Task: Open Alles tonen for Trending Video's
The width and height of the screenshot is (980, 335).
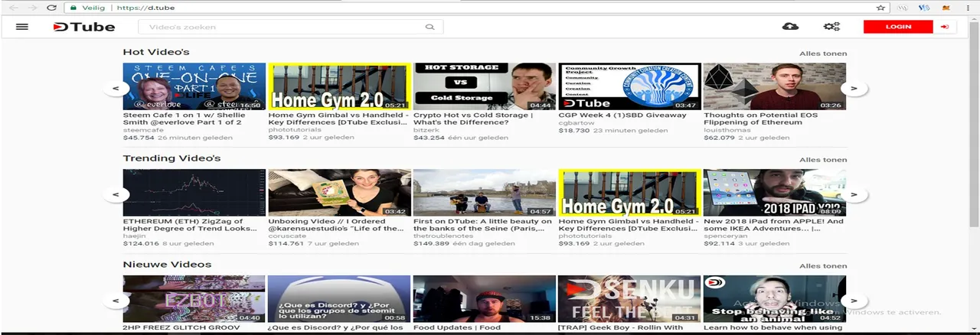Action: coord(823,160)
